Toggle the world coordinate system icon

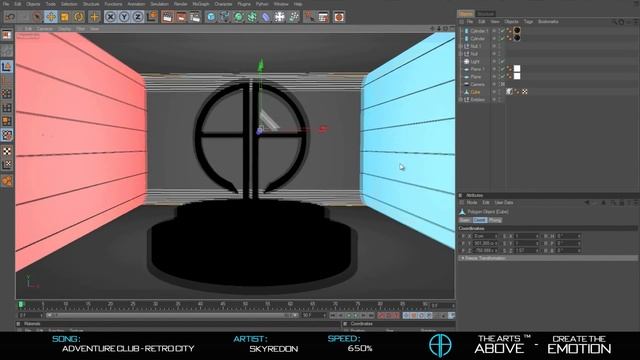click(152, 17)
